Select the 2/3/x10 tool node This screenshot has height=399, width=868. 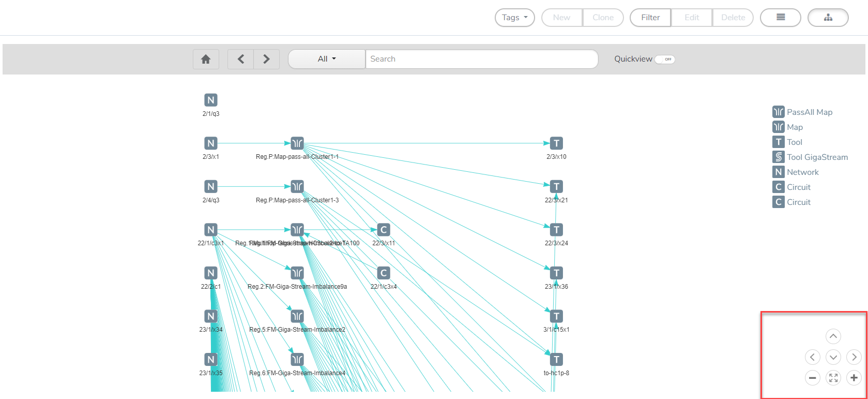point(556,143)
